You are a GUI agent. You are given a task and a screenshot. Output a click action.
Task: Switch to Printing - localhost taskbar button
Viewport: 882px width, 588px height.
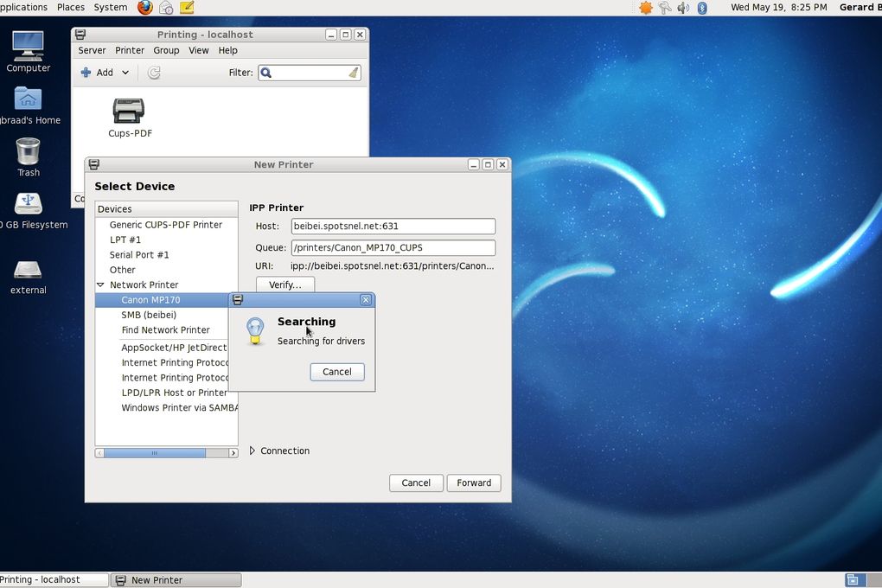tap(54, 579)
